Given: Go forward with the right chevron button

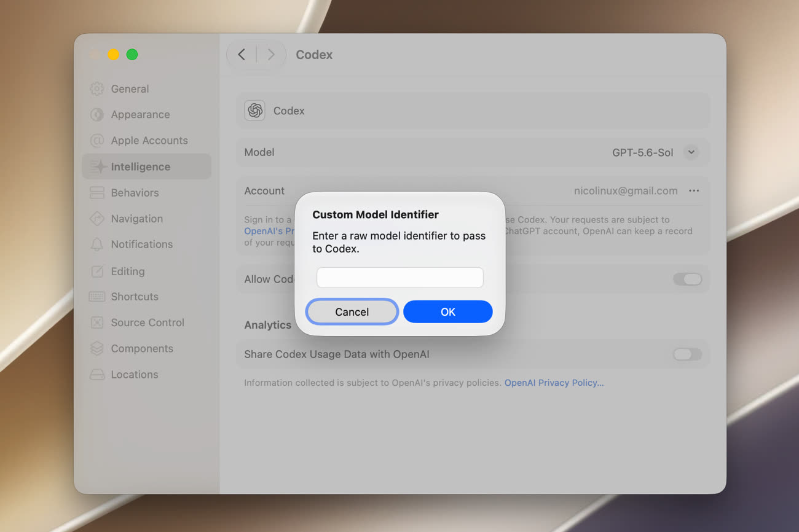Looking at the screenshot, I should pos(270,55).
